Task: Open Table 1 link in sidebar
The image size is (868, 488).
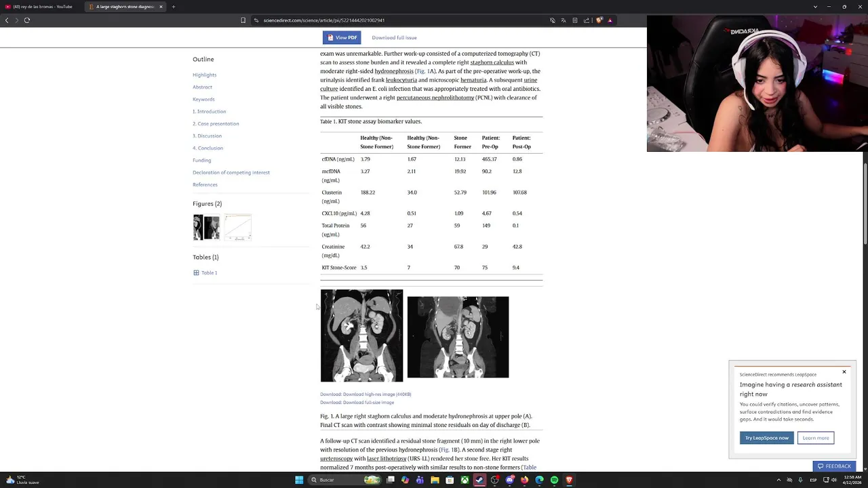Action: click(x=209, y=273)
